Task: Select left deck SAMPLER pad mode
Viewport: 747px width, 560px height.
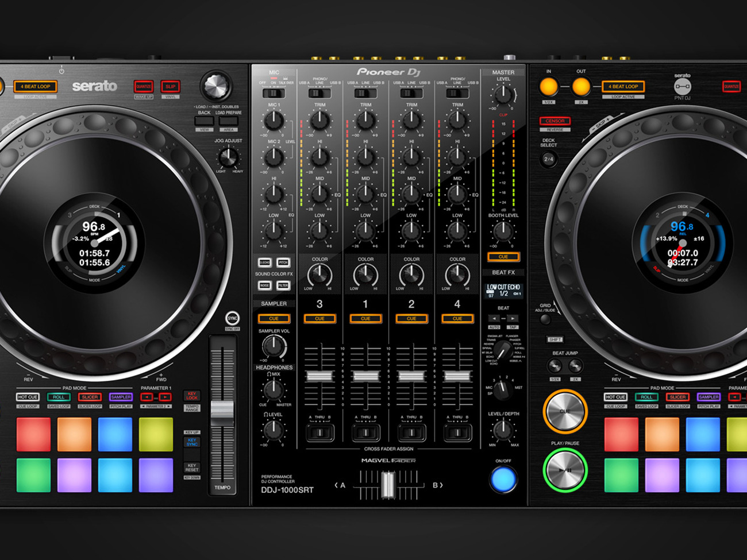Action: click(x=121, y=397)
